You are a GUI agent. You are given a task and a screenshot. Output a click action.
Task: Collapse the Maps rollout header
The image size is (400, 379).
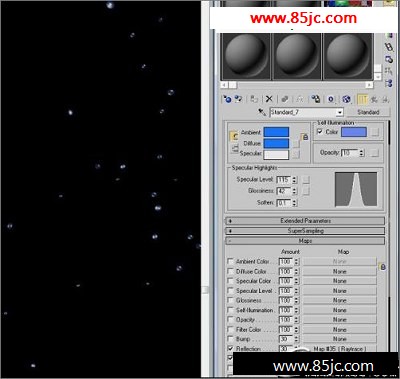305,241
